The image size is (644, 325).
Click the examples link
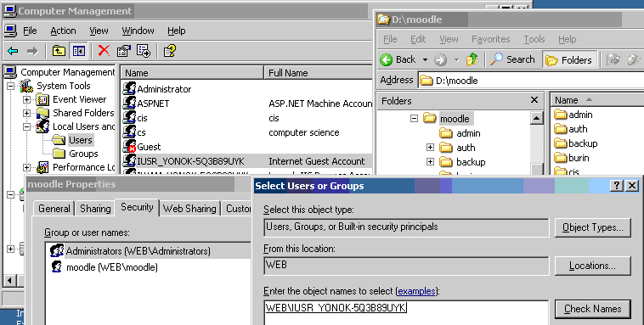click(416, 291)
